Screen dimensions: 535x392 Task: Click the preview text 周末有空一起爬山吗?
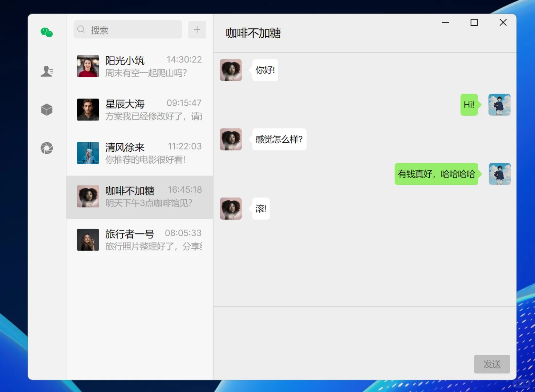pyautogui.click(x=146, y=73)
